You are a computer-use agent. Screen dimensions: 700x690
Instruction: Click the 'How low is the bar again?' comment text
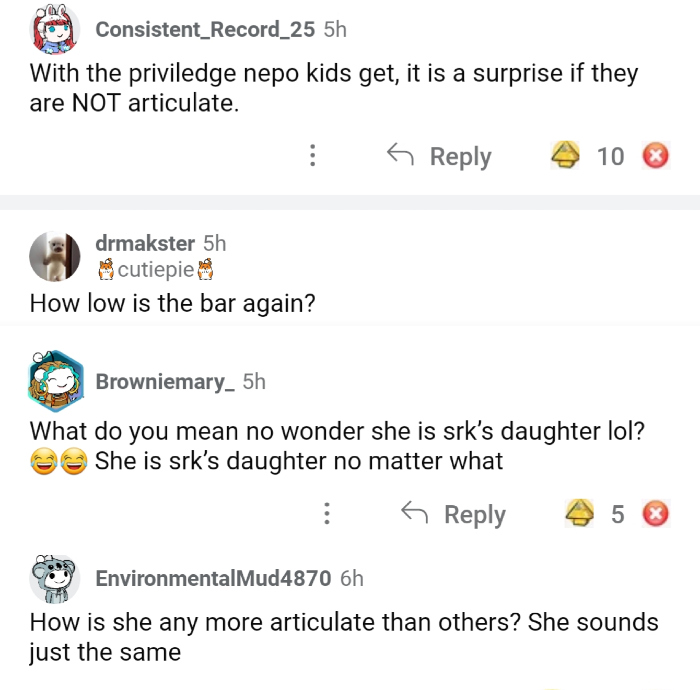click(172, 303)
